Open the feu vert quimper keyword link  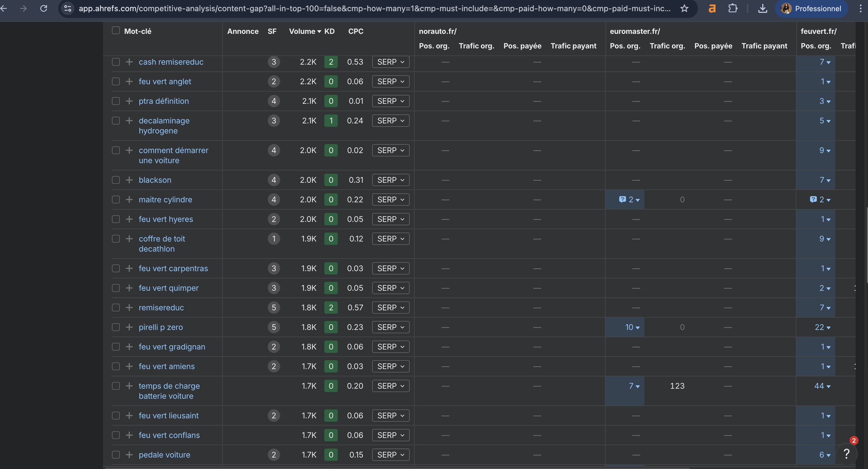tap(168, 288)
